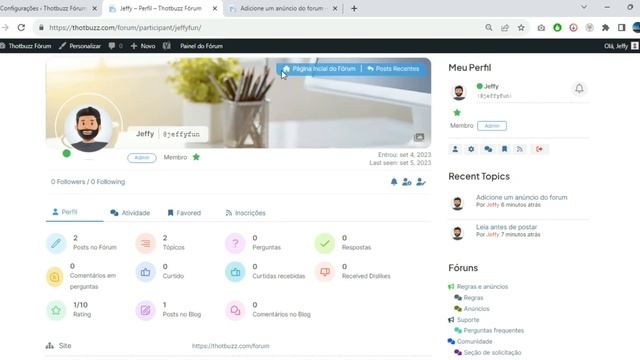Click the red logout icon in sidebar

[x=539, y=149]
